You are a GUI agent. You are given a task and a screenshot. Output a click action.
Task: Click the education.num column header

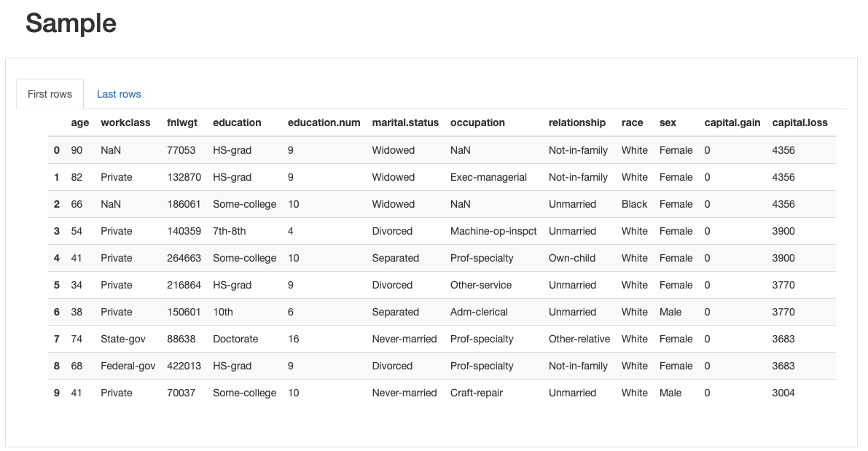324,122
